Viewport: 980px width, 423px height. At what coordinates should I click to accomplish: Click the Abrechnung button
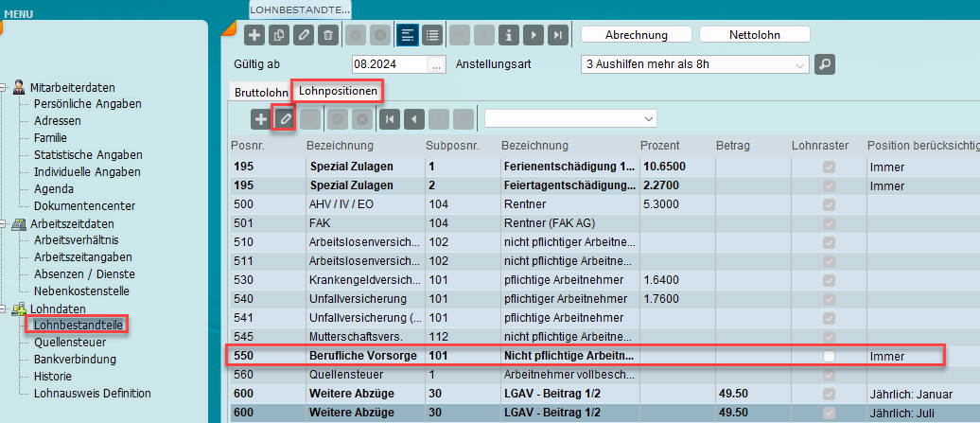click(x=635, y=34)
